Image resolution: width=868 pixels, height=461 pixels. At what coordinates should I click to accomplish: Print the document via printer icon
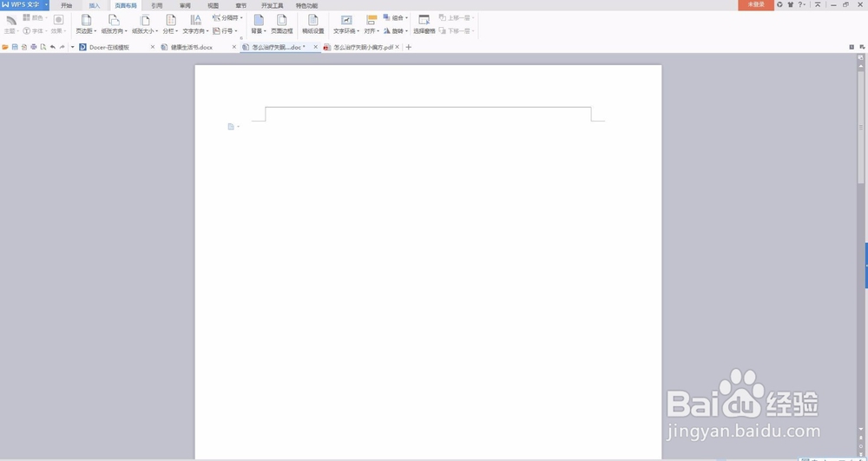coord(33,47)
